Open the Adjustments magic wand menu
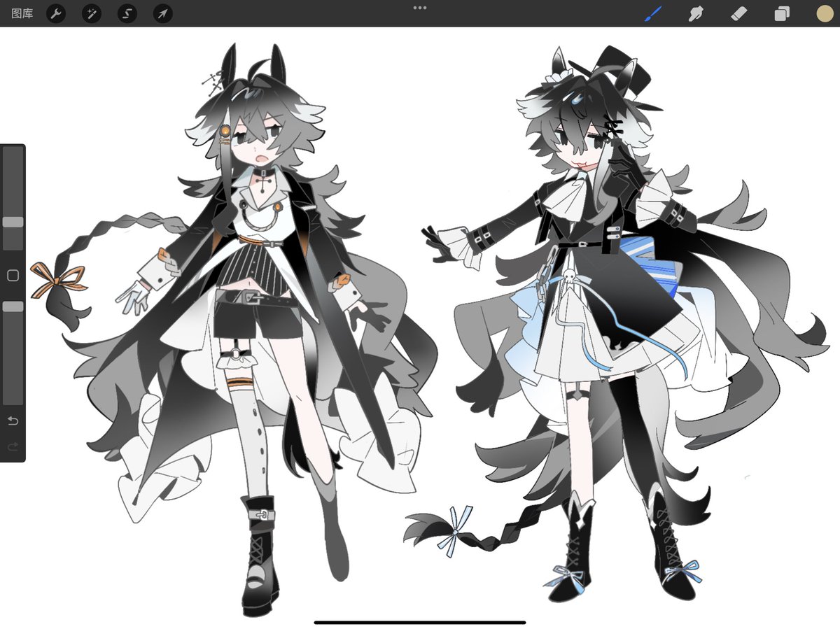 tap(91, 13)
